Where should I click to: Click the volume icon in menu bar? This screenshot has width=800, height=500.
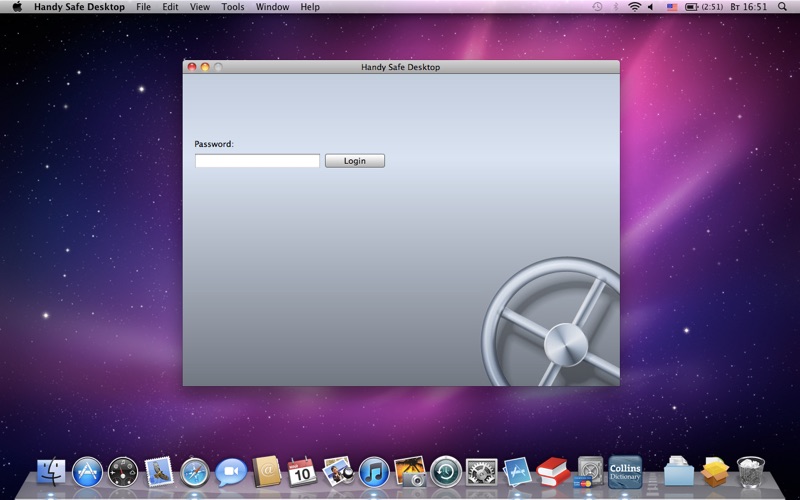coord(651,7)
